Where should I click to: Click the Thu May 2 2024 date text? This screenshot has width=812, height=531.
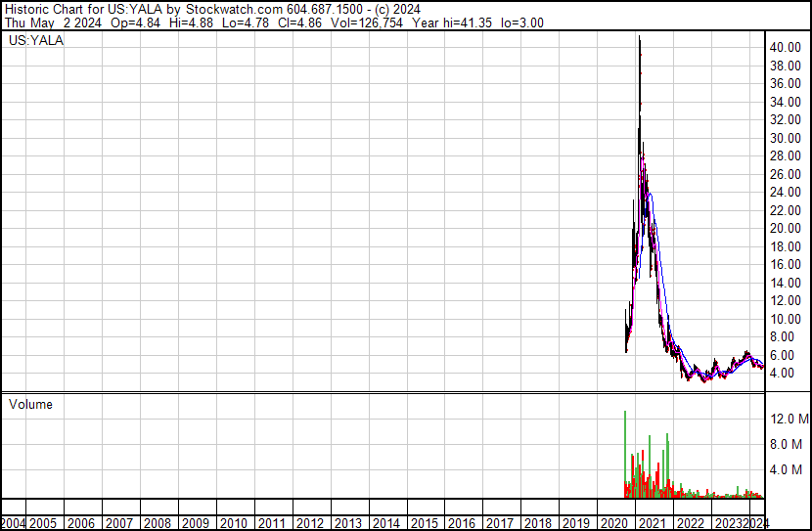[x=47, y=22]
